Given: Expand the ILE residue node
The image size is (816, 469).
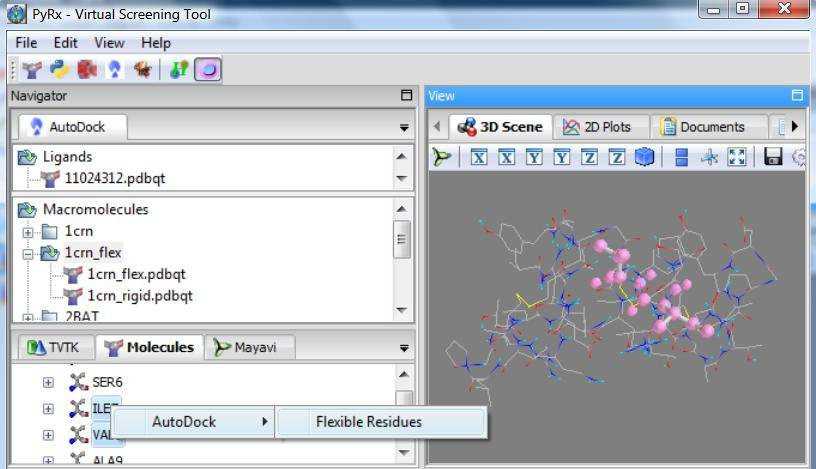Looking at the screenshot, I should (48, 409).
